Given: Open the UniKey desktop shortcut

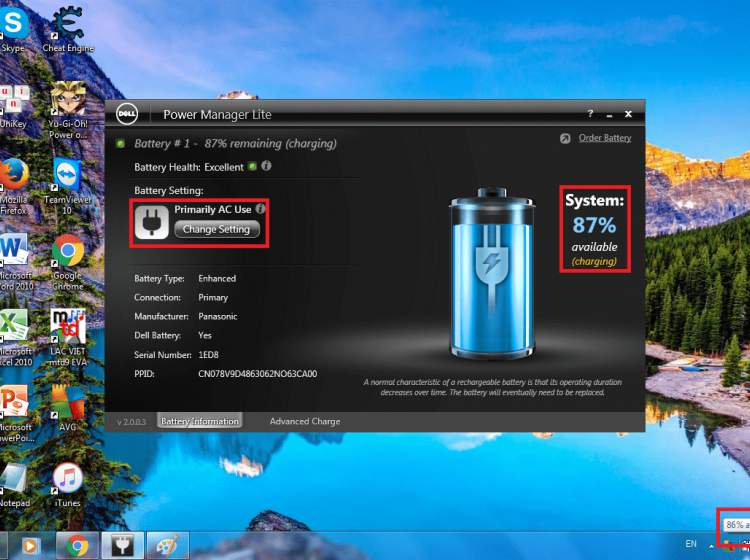Looking at the screenshot, I should pyautogui.click(x=13, y=106).
